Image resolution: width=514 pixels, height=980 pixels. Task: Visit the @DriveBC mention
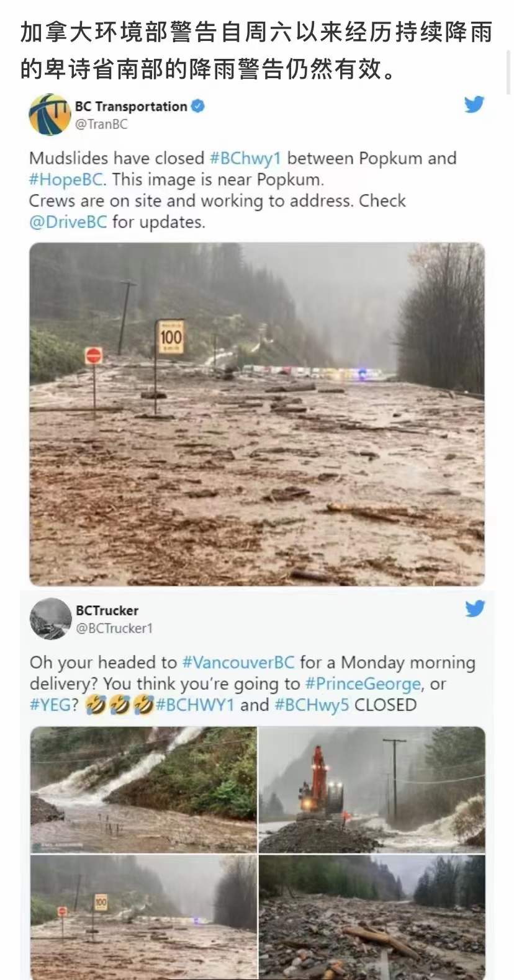click(x=68, y=221)
